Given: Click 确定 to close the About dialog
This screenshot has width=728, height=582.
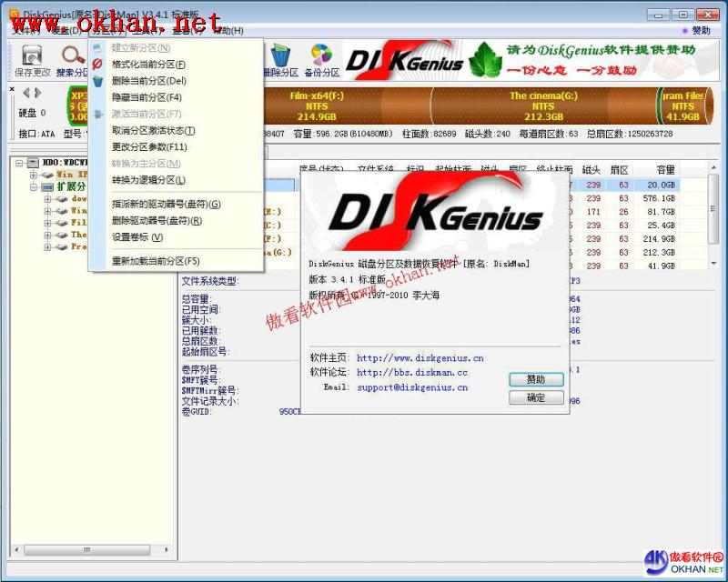Looking at the screenshot, I should point(536,397).
